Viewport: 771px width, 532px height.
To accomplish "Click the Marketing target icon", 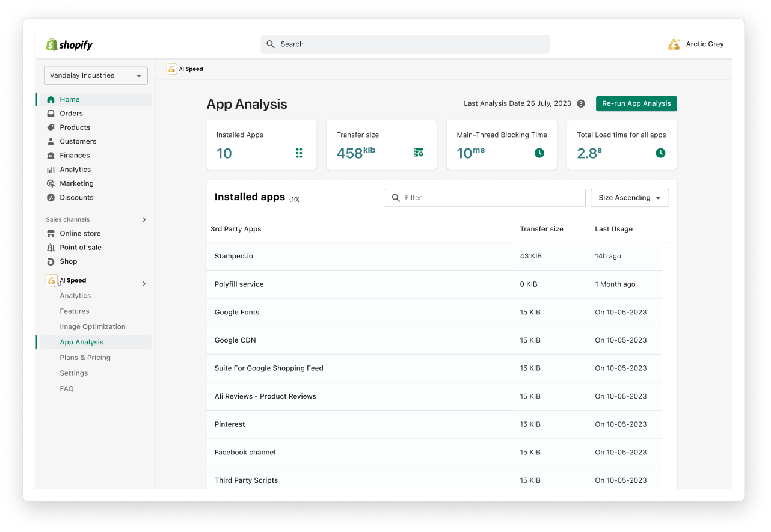I will [x=51, y=183].
